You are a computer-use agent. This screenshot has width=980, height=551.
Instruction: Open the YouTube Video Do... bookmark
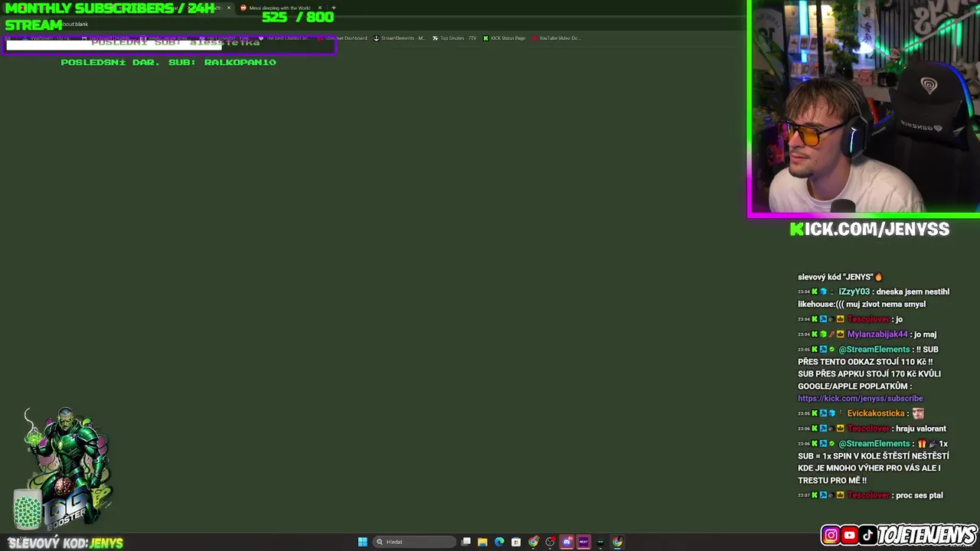click(557, 38)
